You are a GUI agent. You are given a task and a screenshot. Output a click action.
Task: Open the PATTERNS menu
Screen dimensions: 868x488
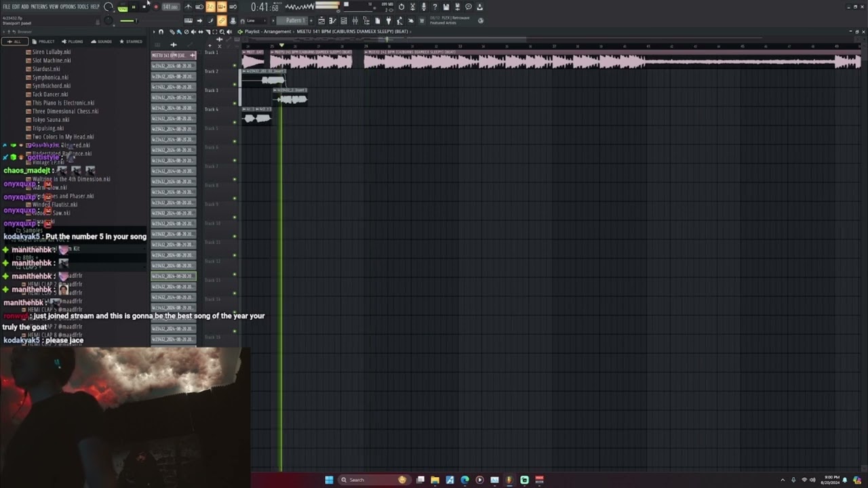[39, 6]
